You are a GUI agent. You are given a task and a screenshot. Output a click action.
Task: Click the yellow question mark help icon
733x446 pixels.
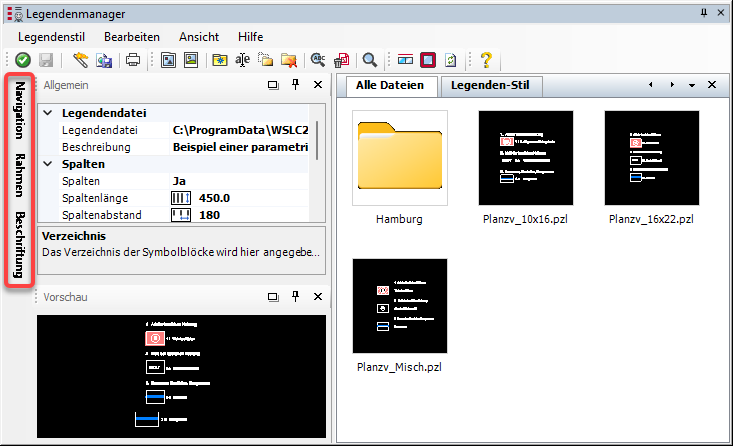(486, 60)
